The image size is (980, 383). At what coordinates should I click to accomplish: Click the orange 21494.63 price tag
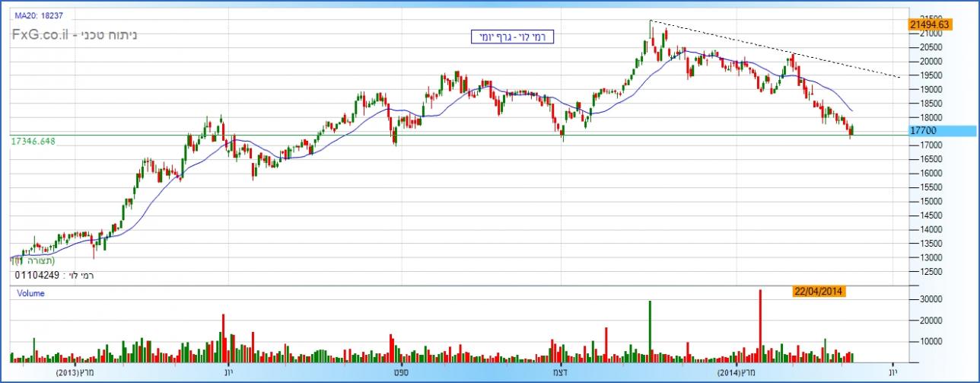click(x=929, y=24)
